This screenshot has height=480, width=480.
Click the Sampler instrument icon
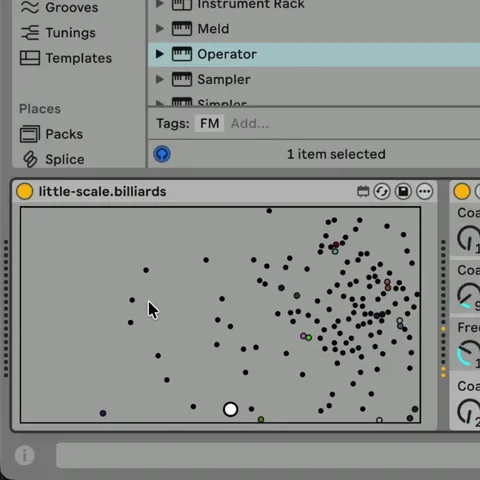pyautogui.click(x=182, y=79)
